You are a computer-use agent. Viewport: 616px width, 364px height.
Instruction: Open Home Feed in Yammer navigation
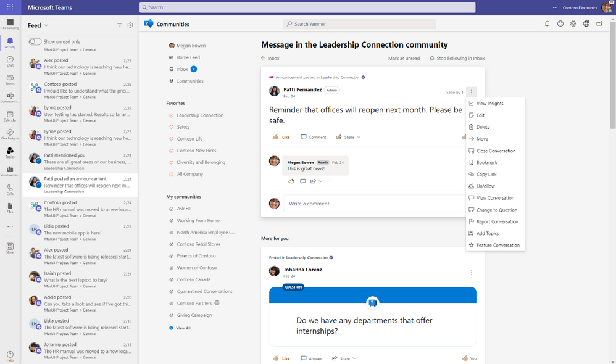click(x=185, y=57)
